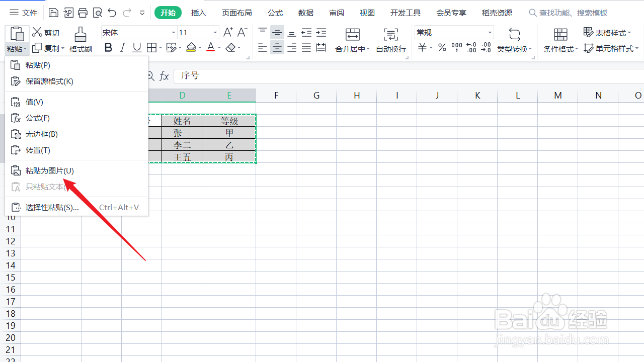
Task: Click the Save icon in quick access toolbar
Action: [53, 13]
